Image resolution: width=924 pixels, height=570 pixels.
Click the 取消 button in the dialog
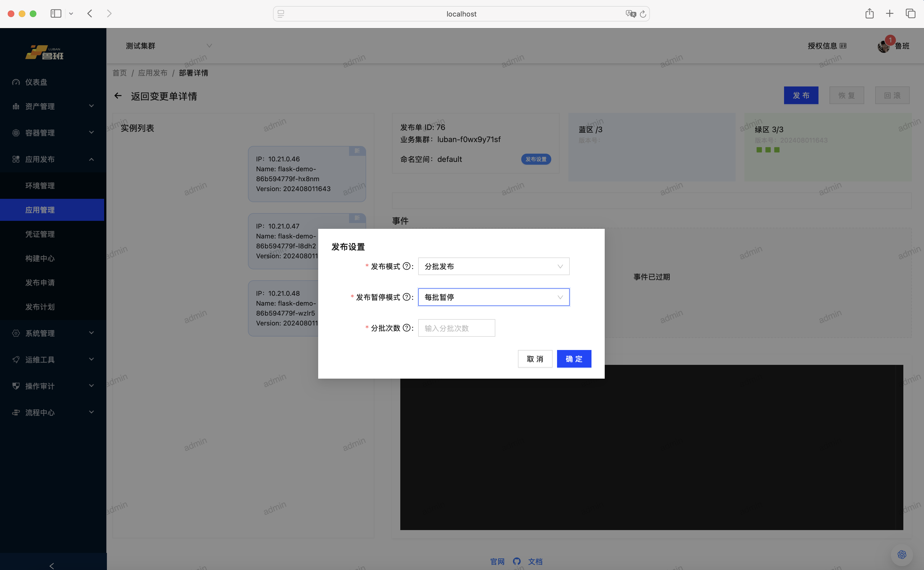point(535,359)
